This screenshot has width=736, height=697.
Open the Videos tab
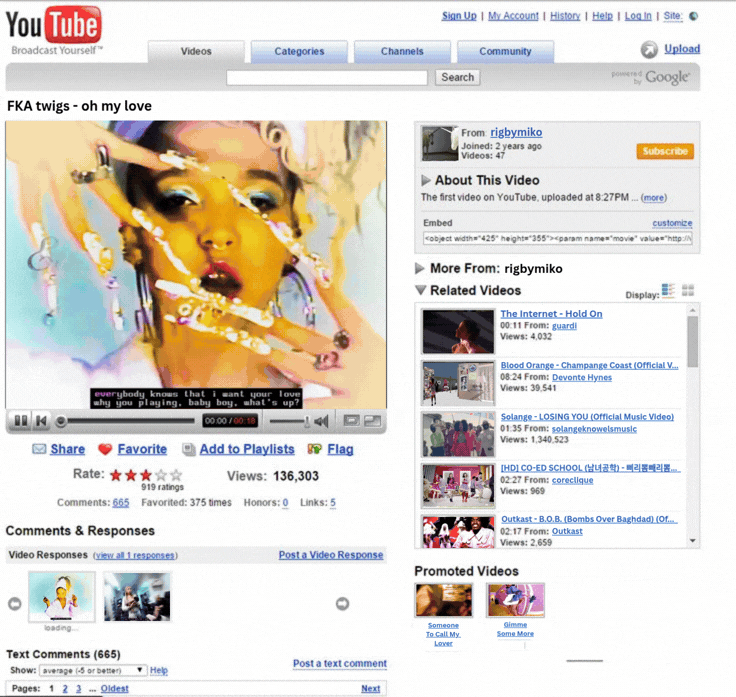pyautogui.click(x=196, y=52)
